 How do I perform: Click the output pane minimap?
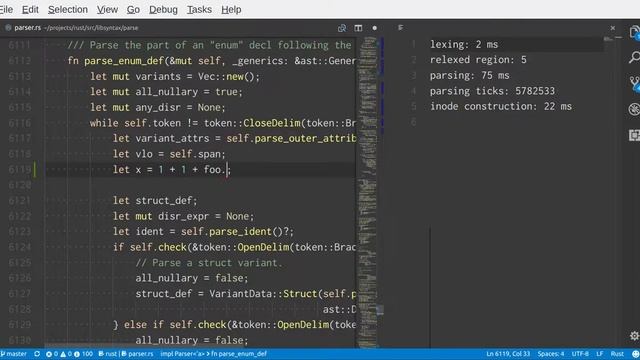coord(609,39)
